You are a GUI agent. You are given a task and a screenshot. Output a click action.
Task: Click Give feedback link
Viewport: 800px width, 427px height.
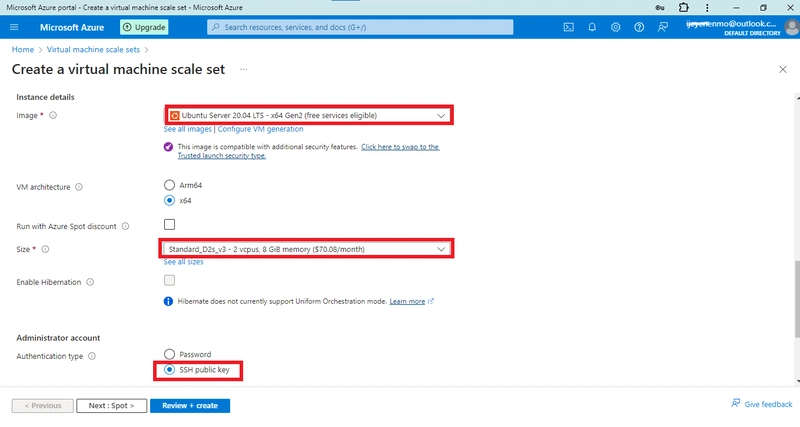click(762, 404)
